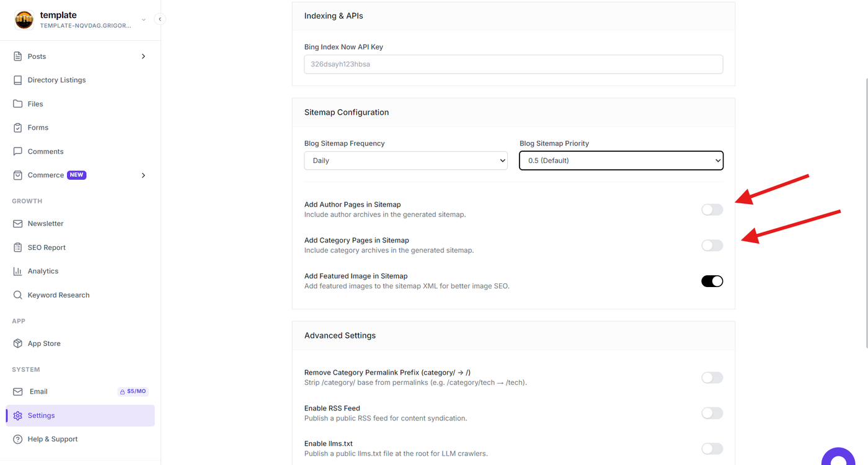Click the Email $5/MO upgrade badge
The height and width of the screenshot is (465, 868).
[x=133, y=392]
